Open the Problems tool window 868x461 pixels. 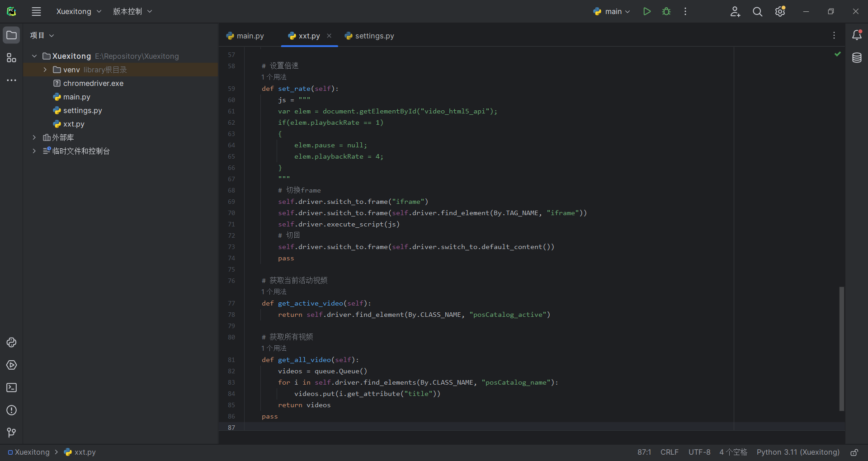point(11,410)
